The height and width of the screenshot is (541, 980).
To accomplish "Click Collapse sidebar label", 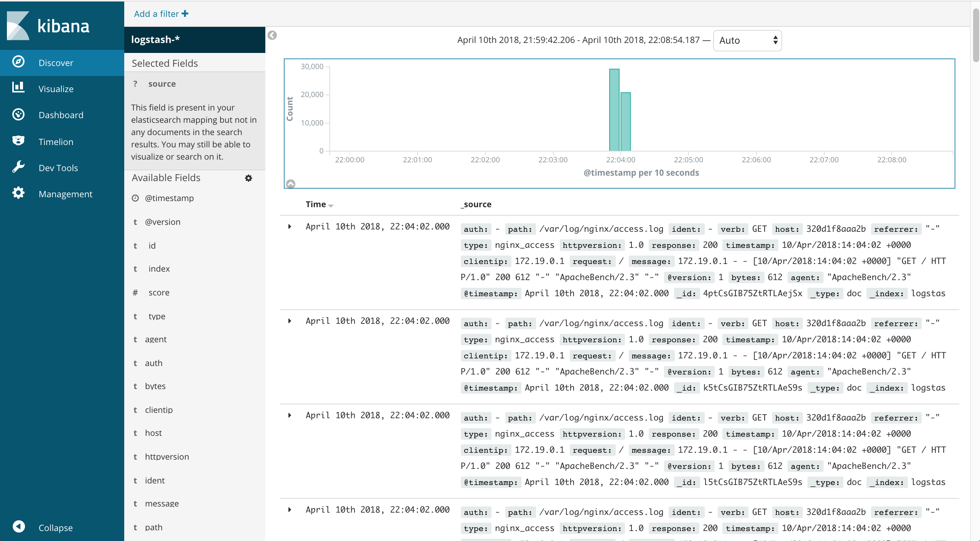I will (x=56, y=528).
